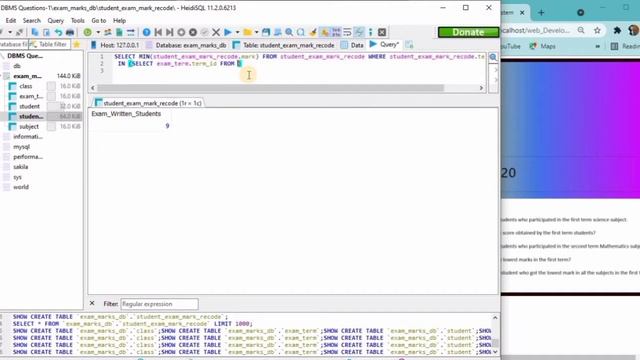The height and width of the screenshot is (360, 640).
Task: Click the Help icon in HeidiSQL toolbar
Action: tap(146, 32)
